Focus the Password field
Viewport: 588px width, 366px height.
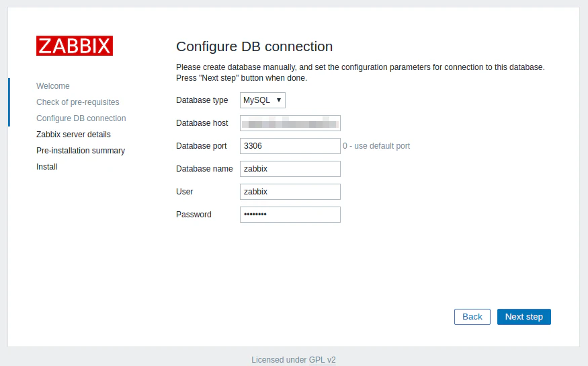[290, 215]
